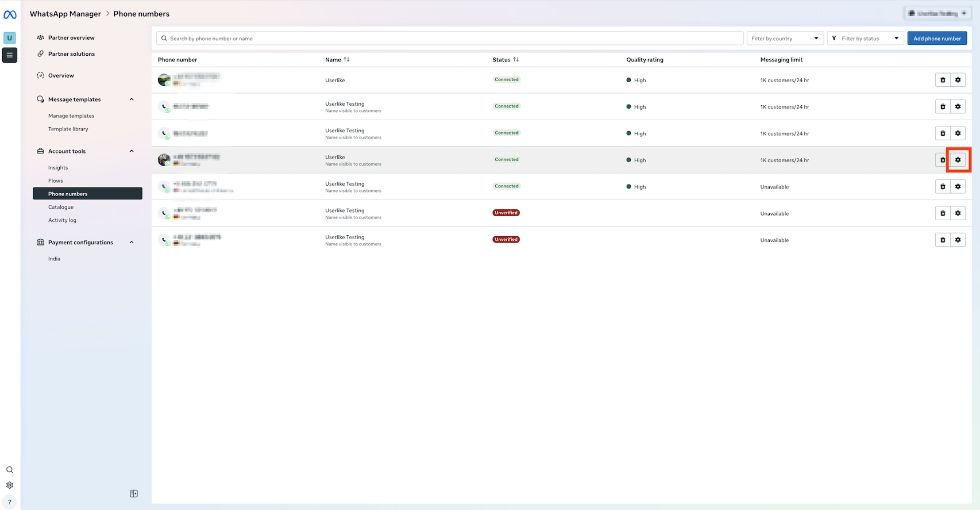Viewport: 980px width, 510px height.
Task: Open Insights under Account tools
Action: (58, 168)
